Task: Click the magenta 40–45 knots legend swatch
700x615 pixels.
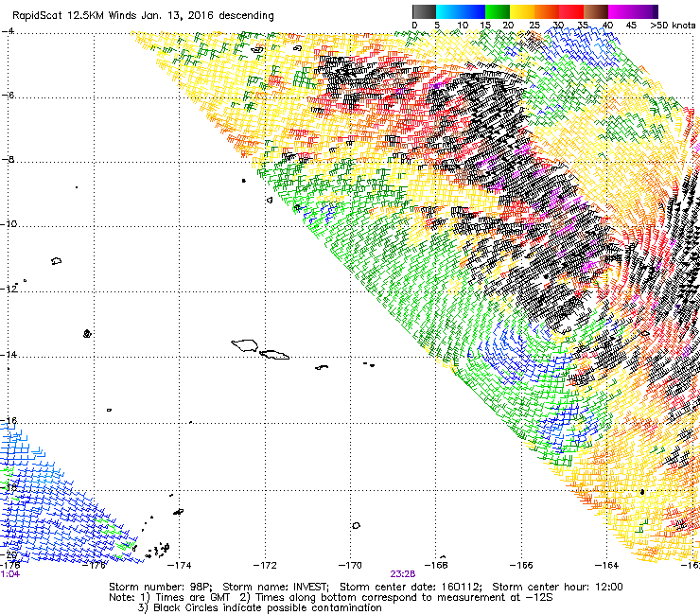Action: click(621, 11)
